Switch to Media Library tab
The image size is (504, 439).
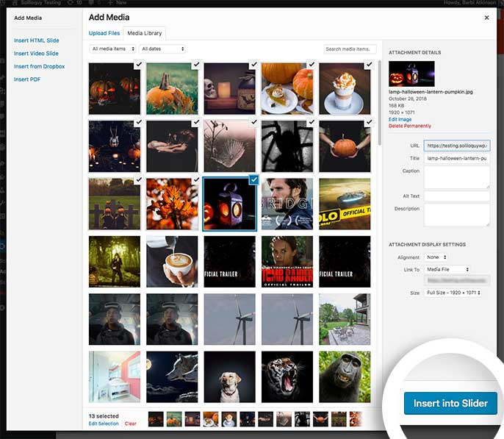click(145, 33)
